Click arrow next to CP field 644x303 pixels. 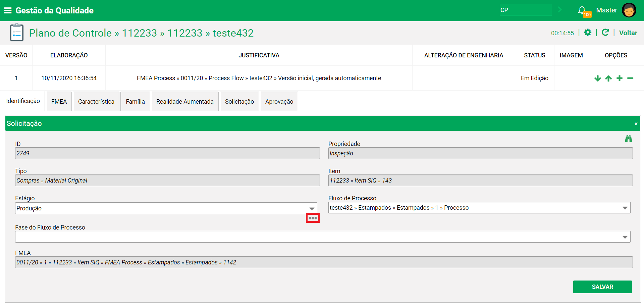[x=559, y=10]
